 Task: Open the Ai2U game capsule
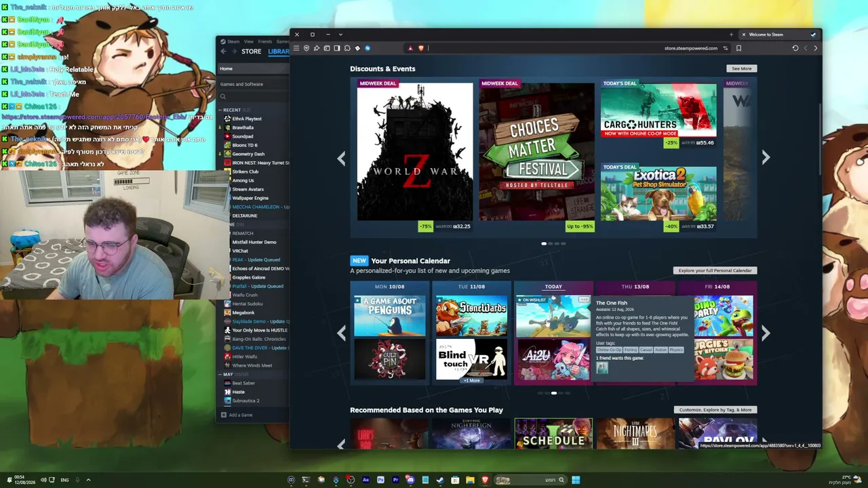[553, 360]
